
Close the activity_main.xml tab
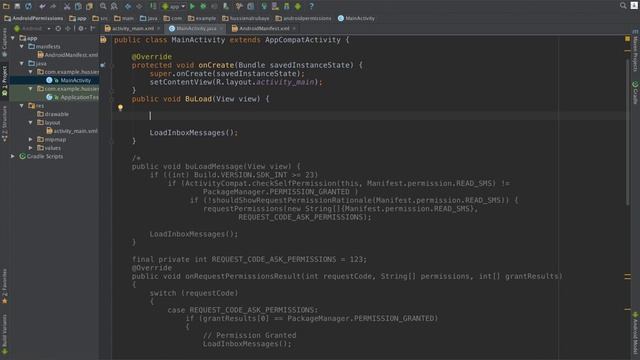pyautogui.click(x=158, y=29)
